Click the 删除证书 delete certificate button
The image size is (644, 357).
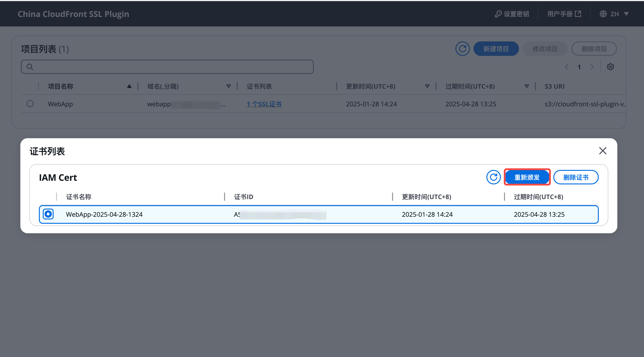(x=576, y=177)
